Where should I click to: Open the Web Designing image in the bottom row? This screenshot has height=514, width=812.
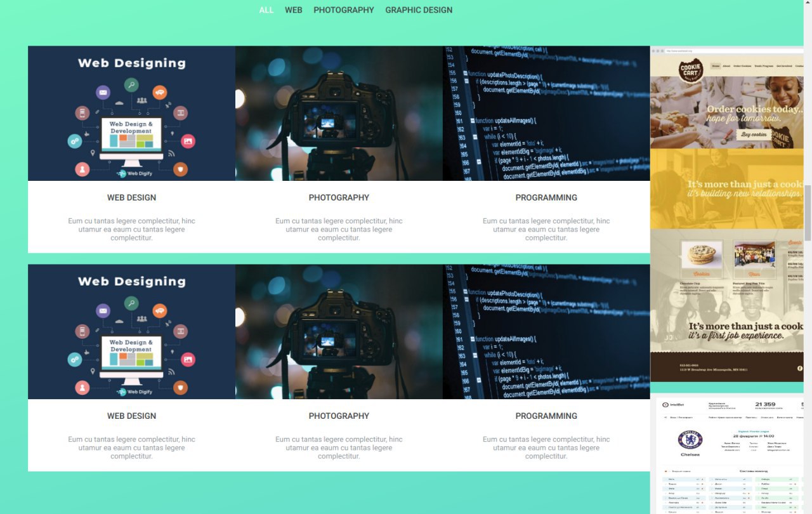tap(131, 332)
